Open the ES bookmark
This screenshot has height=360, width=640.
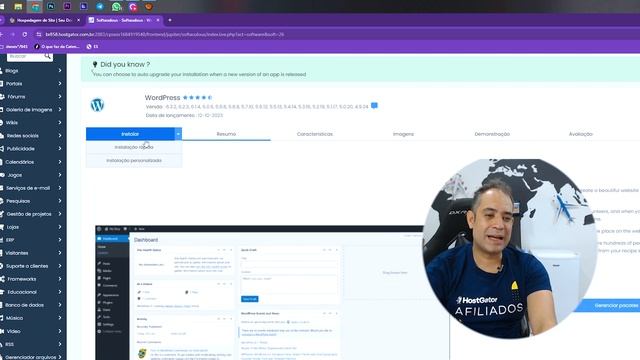92,47
